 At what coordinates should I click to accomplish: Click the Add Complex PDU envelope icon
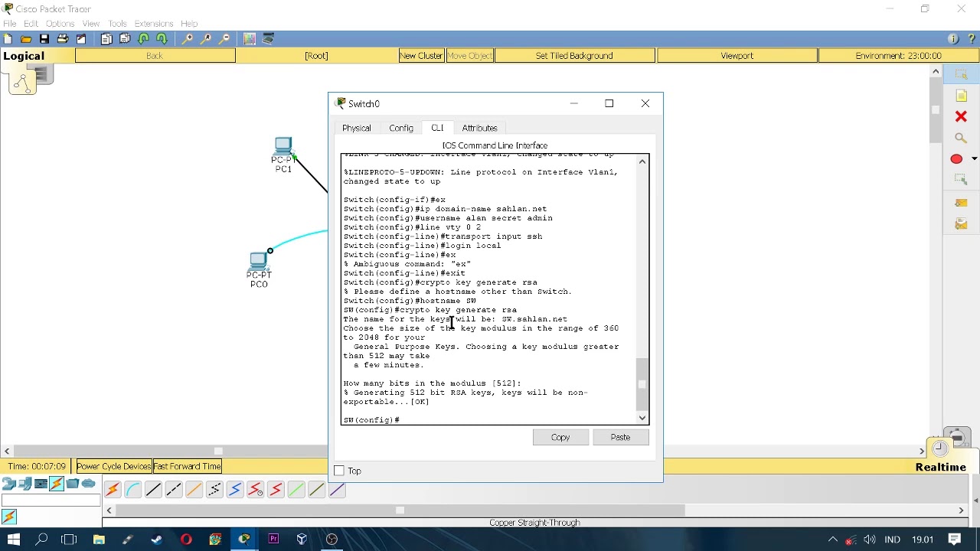[x=962, y=223]
